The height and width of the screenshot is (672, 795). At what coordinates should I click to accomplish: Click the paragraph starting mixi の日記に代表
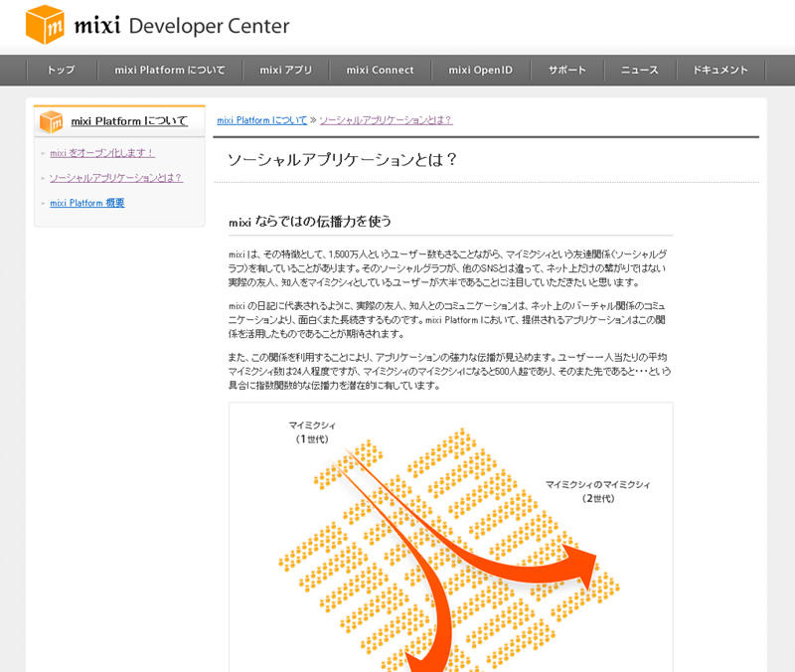click(448, 319)
